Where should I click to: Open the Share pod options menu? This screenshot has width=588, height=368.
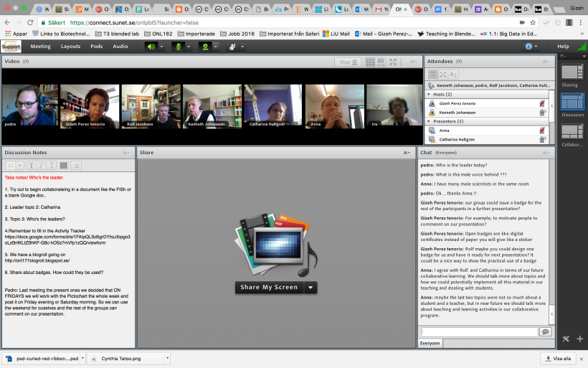(407, 153)
